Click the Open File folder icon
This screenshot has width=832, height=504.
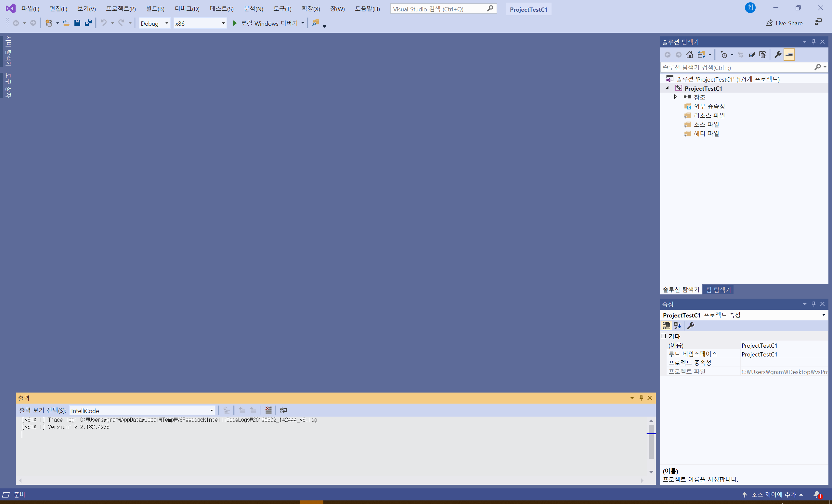[x=66, y=23]
